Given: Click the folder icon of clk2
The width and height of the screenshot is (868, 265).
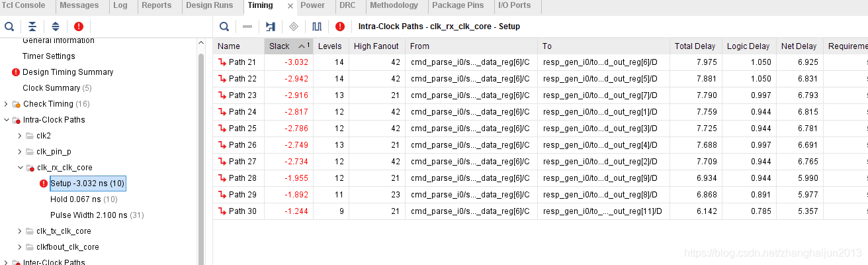Looking at the screenshot, I should 30,136.
